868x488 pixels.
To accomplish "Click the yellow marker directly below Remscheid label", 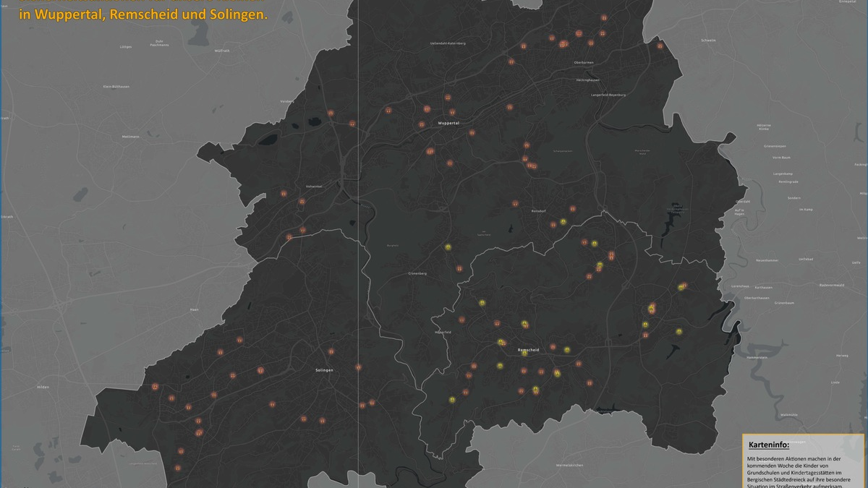I will coord(524,354).
